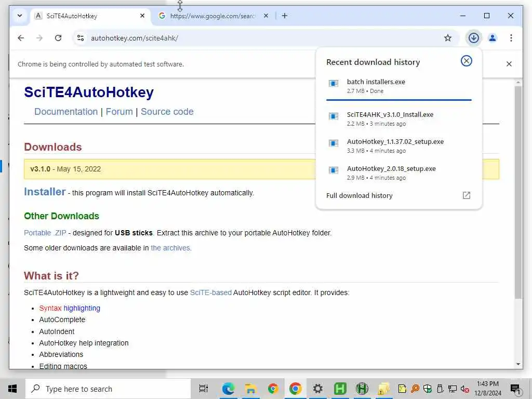This screenshot has height=399, width=532.
Task: Click the AutoHotkey_1.1.37.02_setup.exe file icon
Action: tap(334, 143)
